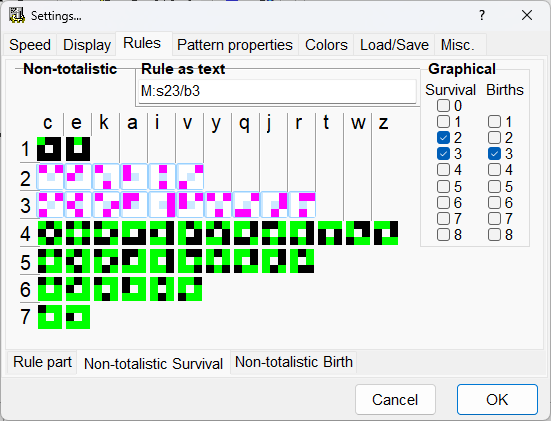Toggle neighborhood tile in row 4, column w

pyautogui.click(x=358, y=233)
